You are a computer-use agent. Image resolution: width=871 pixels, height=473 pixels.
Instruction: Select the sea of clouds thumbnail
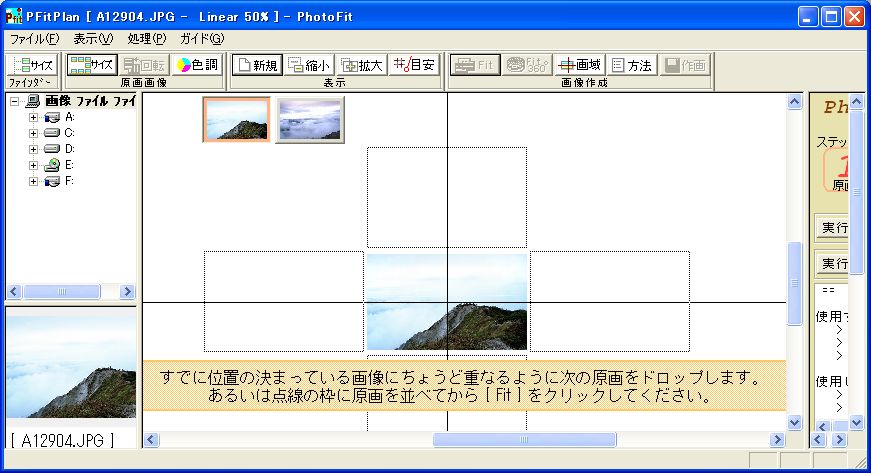tap(309, 120)
